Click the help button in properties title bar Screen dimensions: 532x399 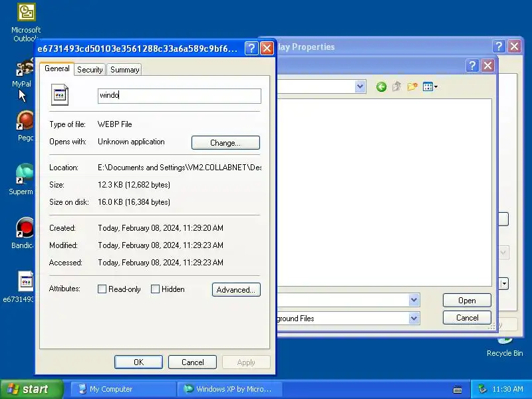tap(251, 49)
